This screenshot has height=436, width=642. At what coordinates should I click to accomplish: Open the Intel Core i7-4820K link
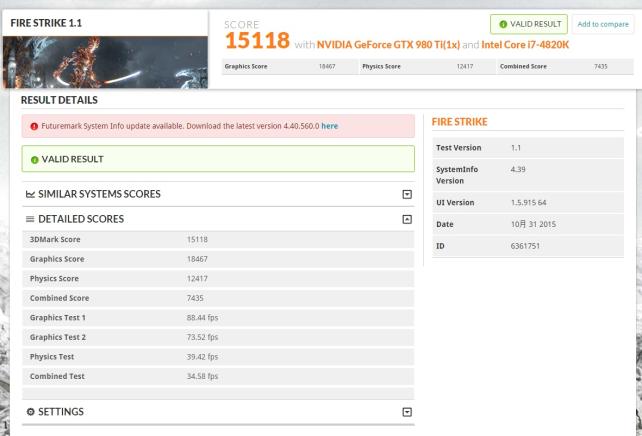coord(525,45)
